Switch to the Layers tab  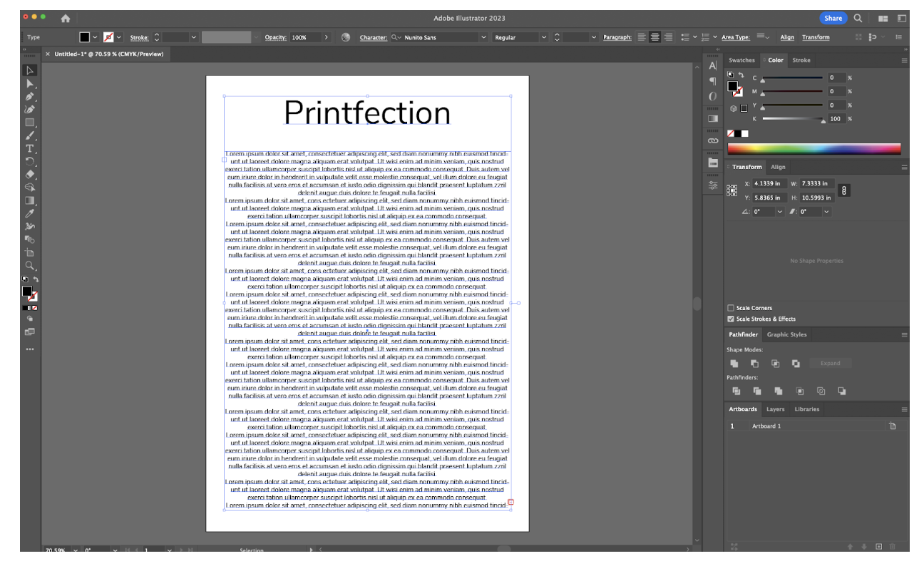775,409
